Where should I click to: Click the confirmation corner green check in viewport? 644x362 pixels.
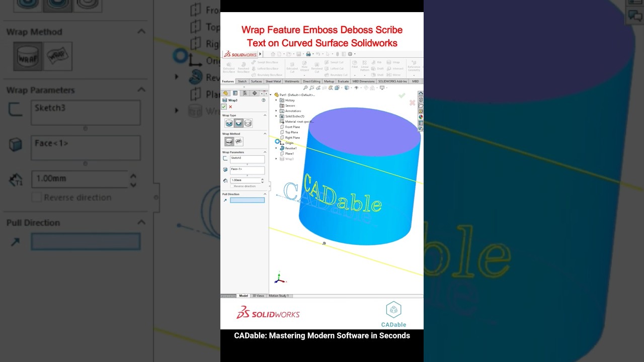point(401,96)
